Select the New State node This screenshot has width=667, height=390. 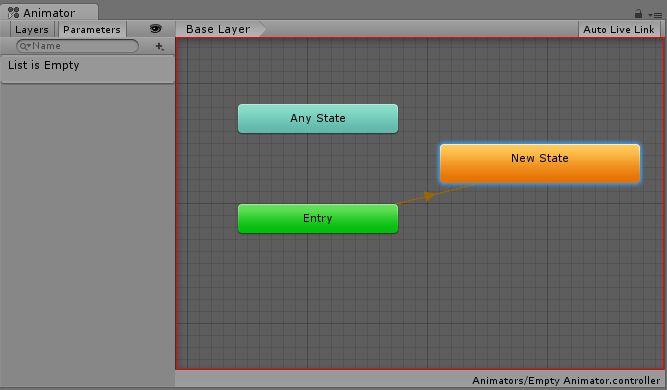tap(540, 164)
